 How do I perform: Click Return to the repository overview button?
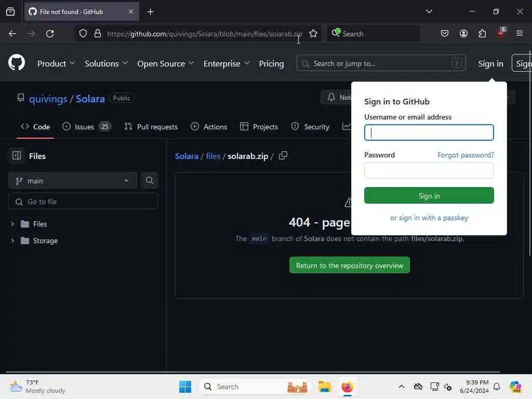tap(350, 265)
